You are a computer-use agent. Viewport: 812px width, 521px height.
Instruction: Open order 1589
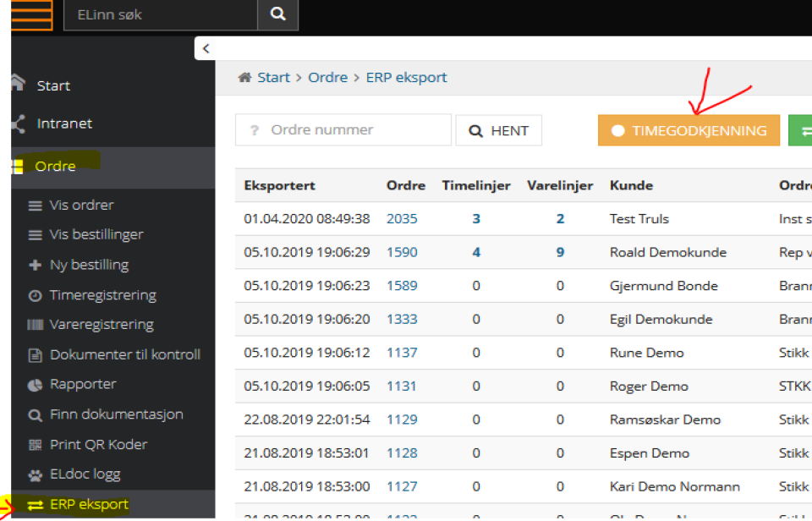coord(402,286)
